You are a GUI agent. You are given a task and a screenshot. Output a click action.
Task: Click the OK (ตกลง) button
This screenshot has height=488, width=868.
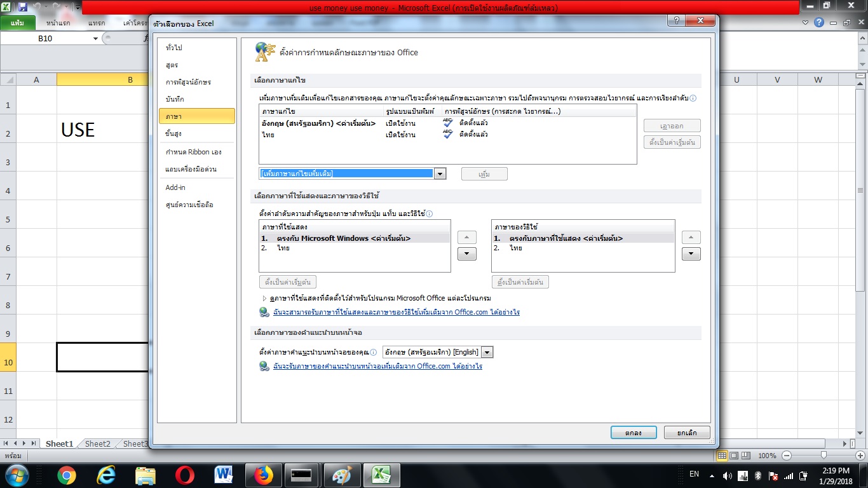pyautogui.click(x=634, y=433)
